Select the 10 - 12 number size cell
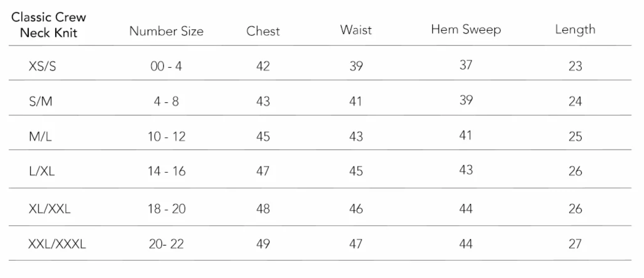 166,136
